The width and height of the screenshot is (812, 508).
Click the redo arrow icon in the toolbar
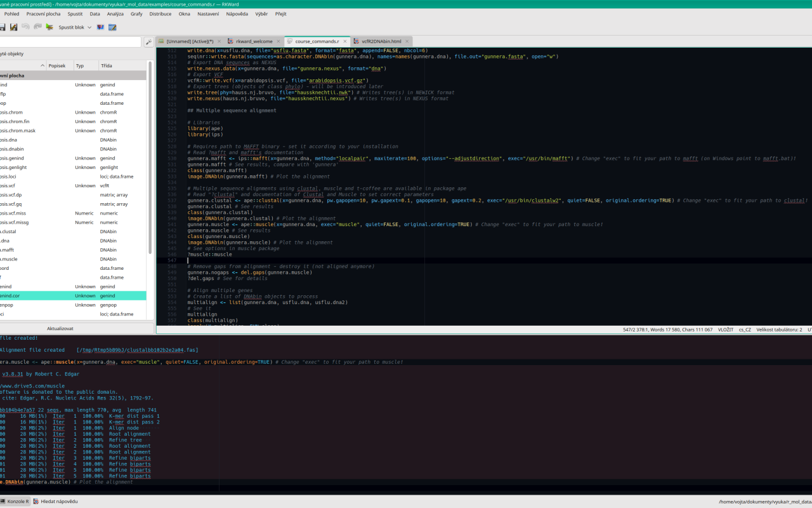37,27
